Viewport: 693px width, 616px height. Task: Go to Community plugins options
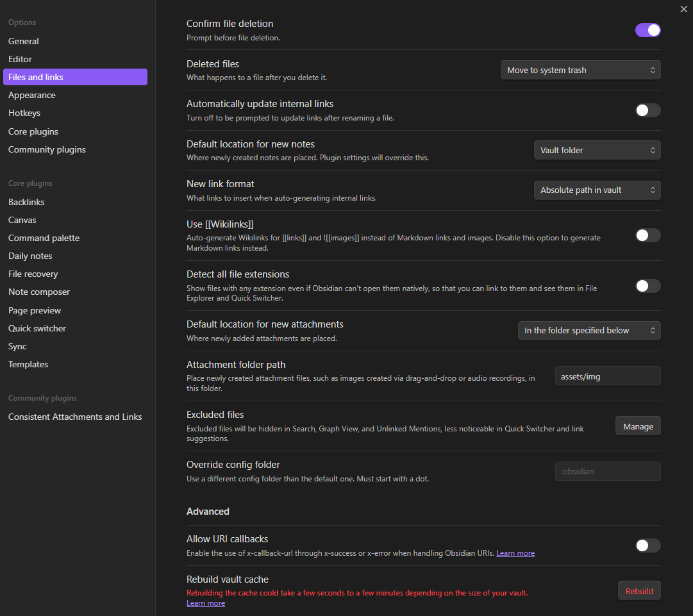[47, 149]
